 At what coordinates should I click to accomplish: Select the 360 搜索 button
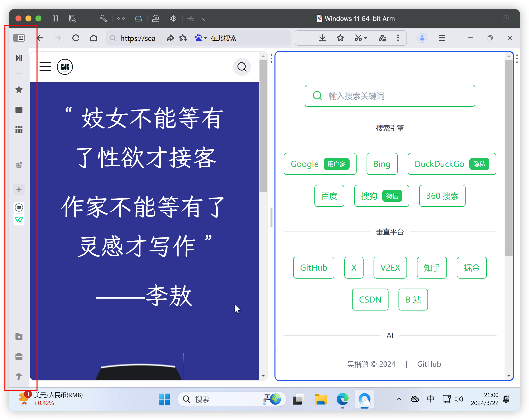[x=442, y=196]
